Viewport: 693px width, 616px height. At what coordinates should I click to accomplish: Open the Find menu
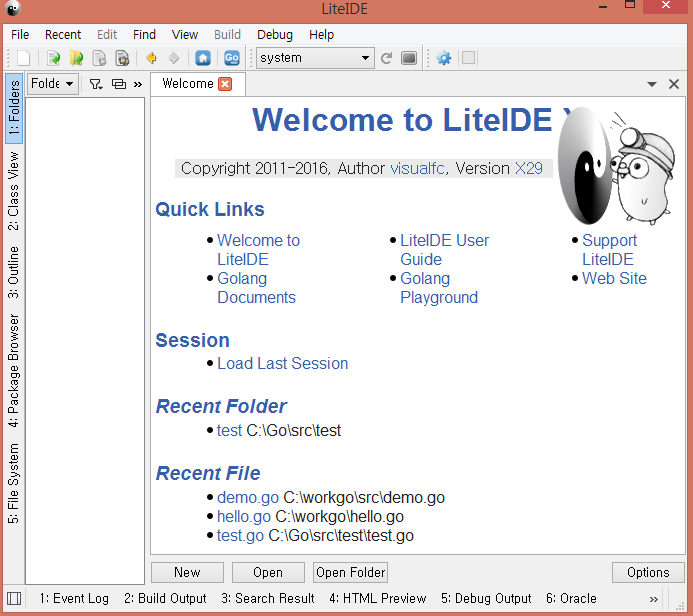[145, 34]
